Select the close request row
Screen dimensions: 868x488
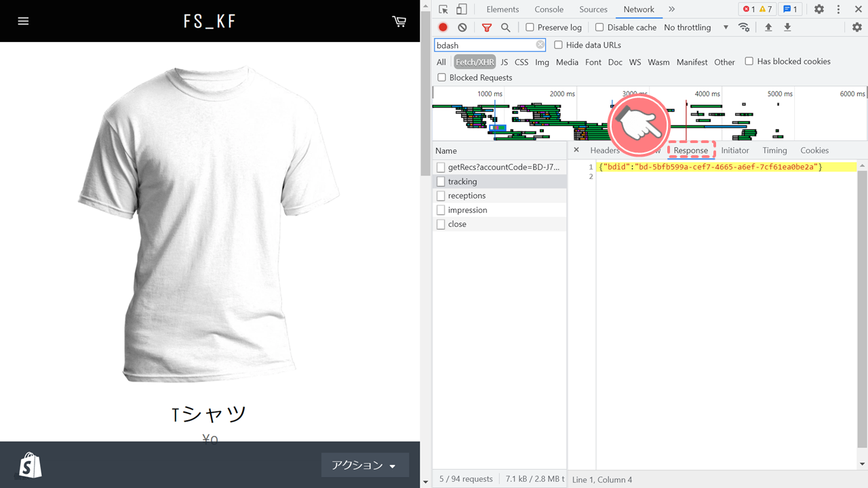[499, 224]
